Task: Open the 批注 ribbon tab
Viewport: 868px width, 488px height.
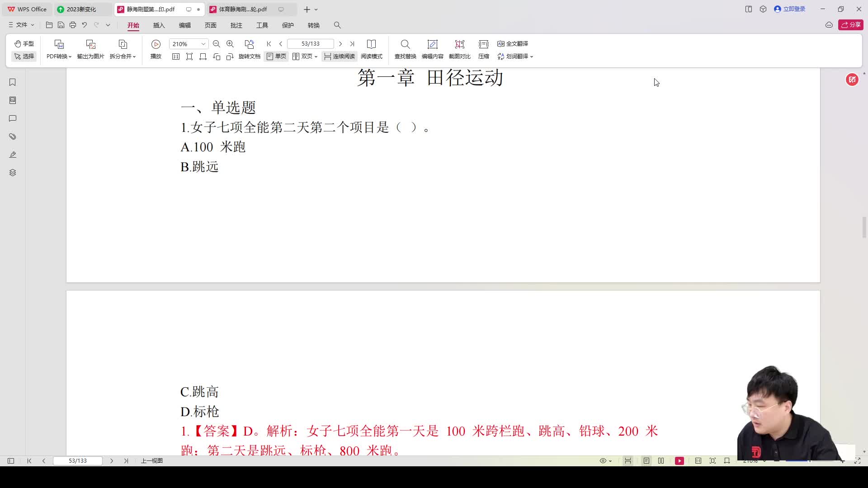Action: point(236,25)
